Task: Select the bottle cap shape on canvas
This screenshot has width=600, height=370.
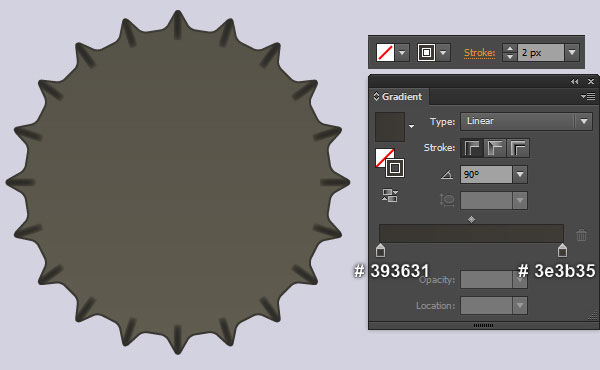Action: 178,183
